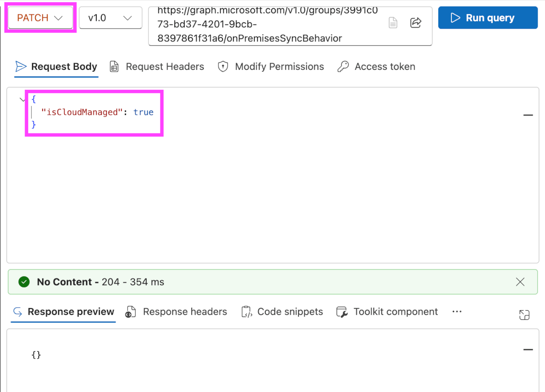
Task: Open the PATCH method dropdown
Action: 40,18
